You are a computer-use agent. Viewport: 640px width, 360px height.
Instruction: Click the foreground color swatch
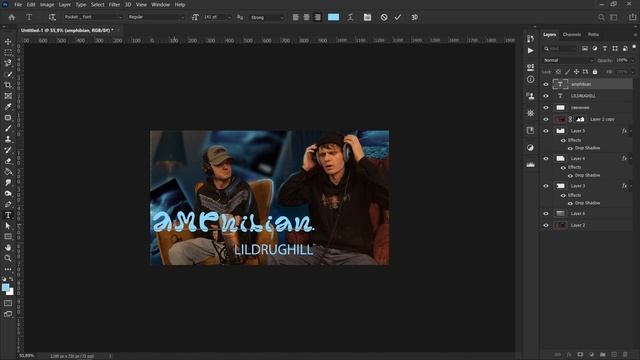(x=5, y=288)
